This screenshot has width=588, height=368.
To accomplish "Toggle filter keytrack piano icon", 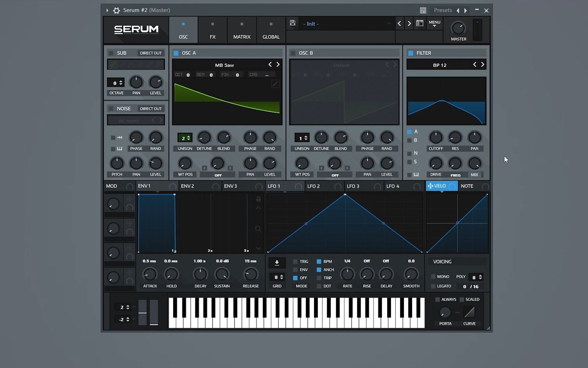I will click(416, 174).
